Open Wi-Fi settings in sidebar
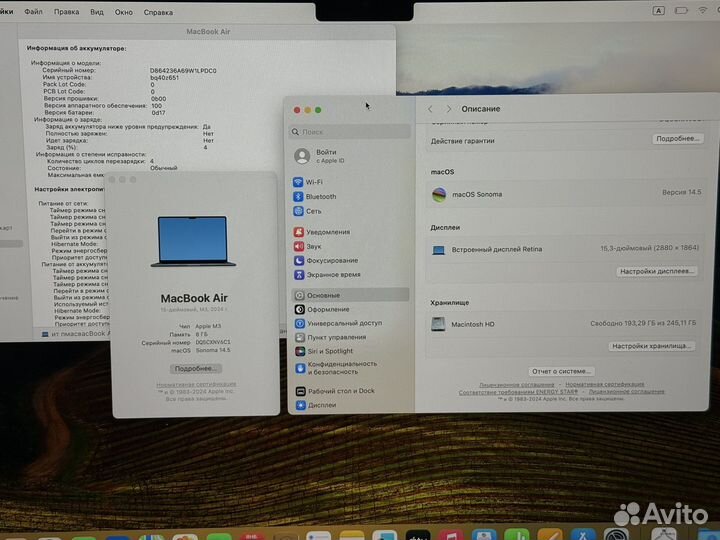Viewport: 720px width, 540px height. point(308,182)
